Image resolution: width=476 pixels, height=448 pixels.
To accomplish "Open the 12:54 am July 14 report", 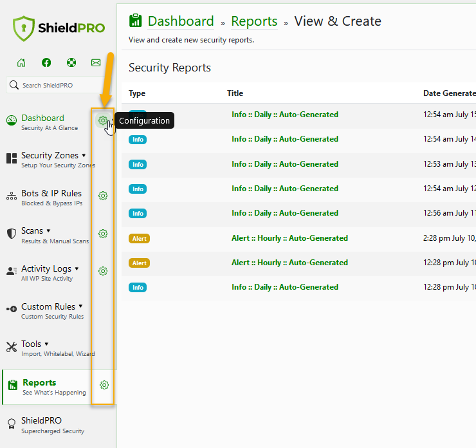I will pyautogui.click(x=285, y=139).
